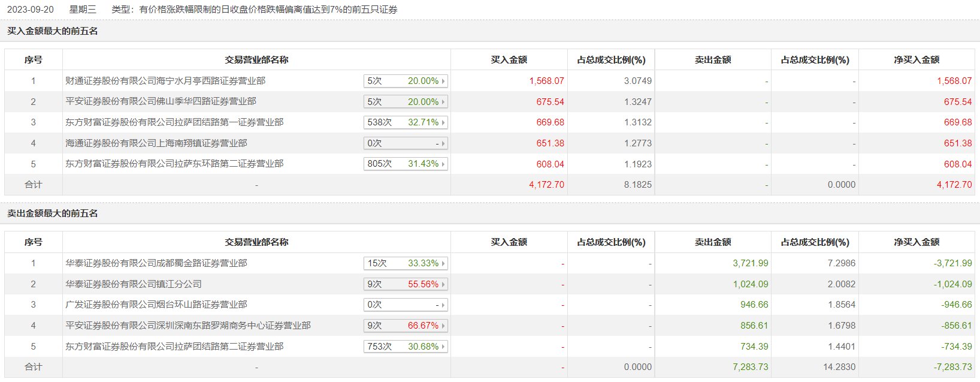Viewport: 980px width, 382px height.
Task: Click 卖出金额 header in the sell table
Action: click(x=713, y=242)
